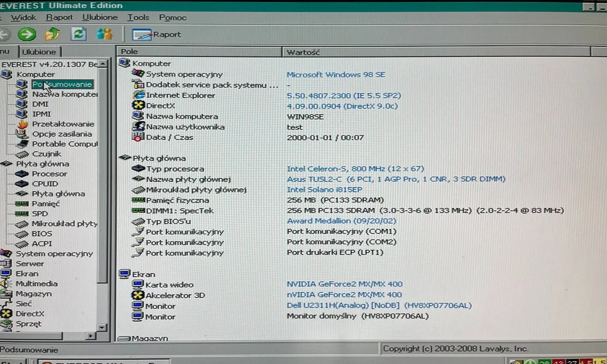Open the Ulubione menu
Viewport: 607px width, 364px height.
click(x=100, y=17)
